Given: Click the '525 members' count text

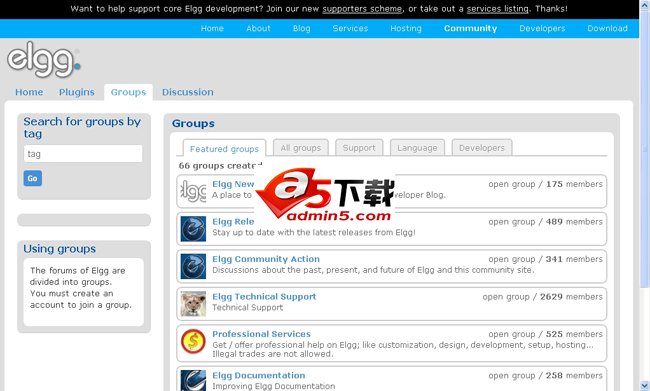Looking at the screenshot, I should [x=574, y=334].
